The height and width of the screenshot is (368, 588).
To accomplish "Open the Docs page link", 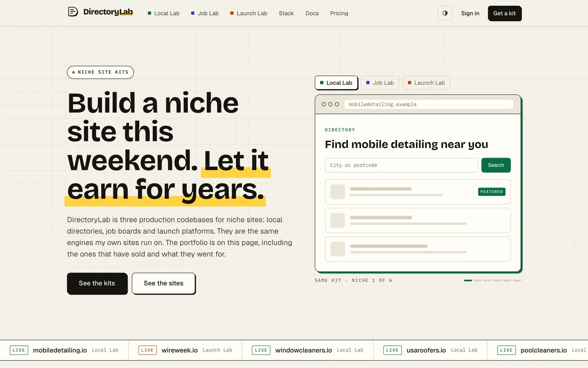I will (312, 13).
